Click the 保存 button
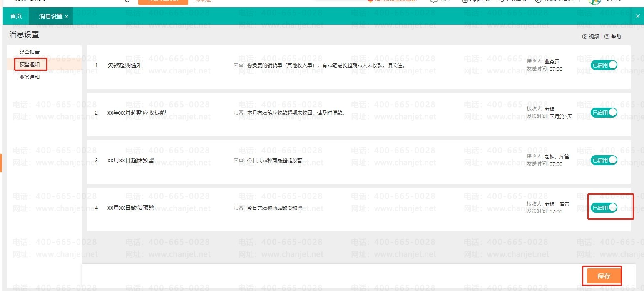The width and height of the screenshot is (644, 291). (x=604, y=276)
